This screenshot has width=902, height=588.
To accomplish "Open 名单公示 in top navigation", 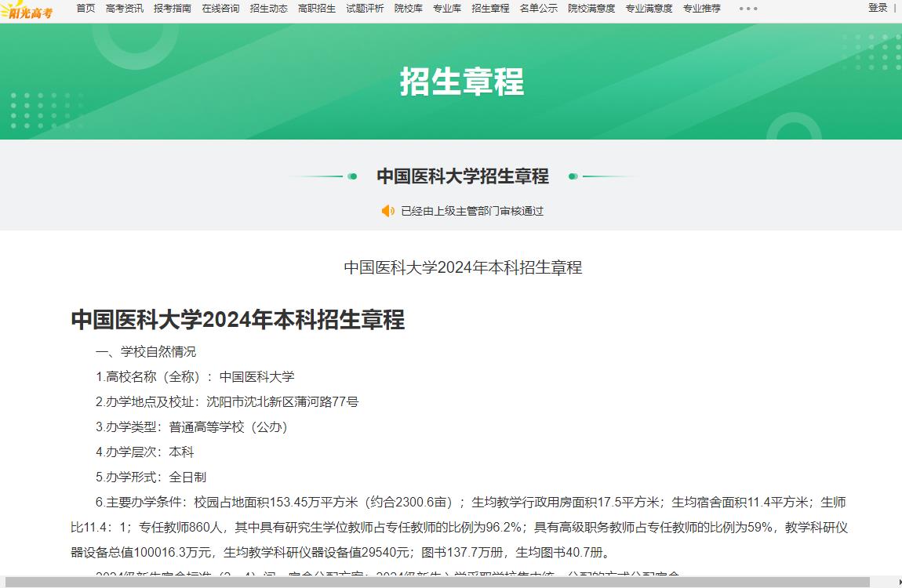I will (x=538, y=9).
